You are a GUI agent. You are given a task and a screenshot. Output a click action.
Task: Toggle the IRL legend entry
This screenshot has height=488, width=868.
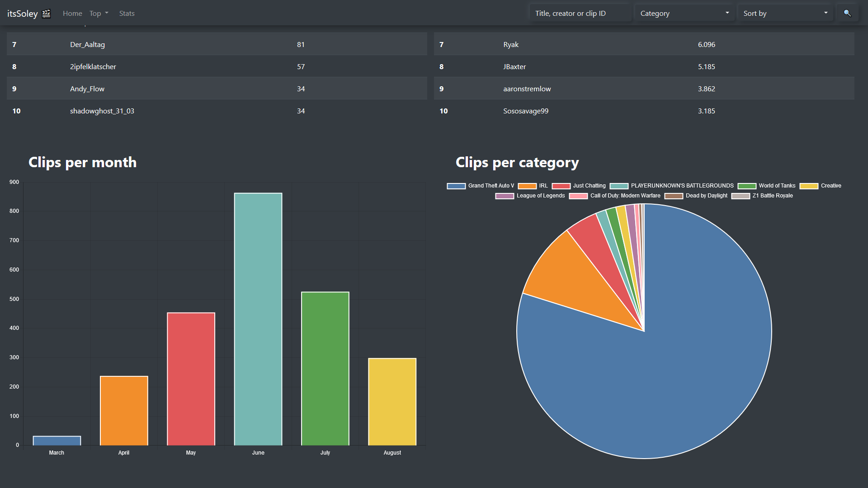533,186
